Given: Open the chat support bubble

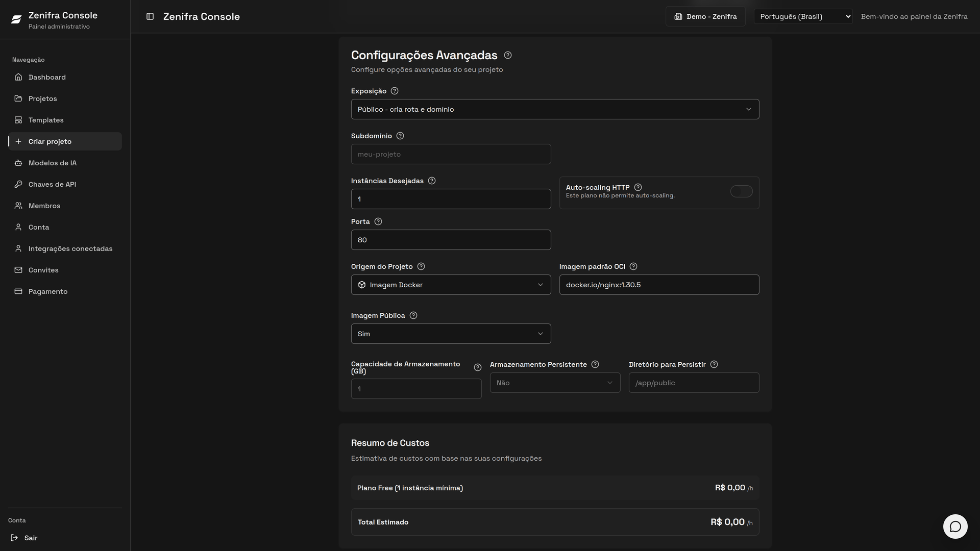Looking at the screenshot, I should [955, 527].
